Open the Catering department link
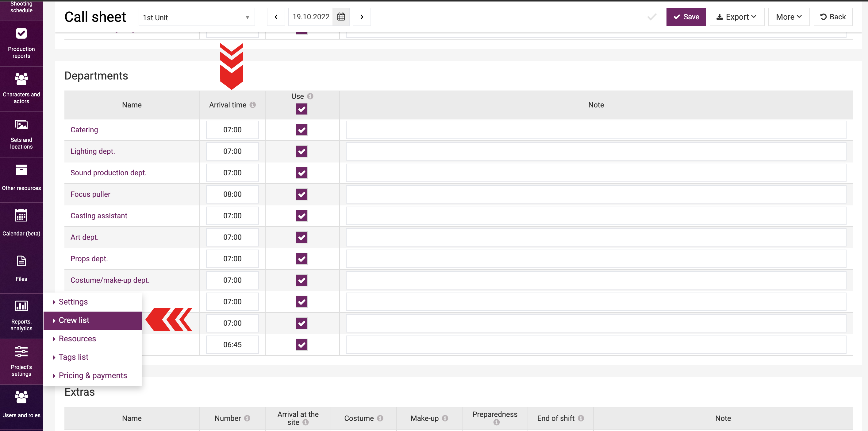The height and width of the screenshot is (431, 868). [84, 130]
